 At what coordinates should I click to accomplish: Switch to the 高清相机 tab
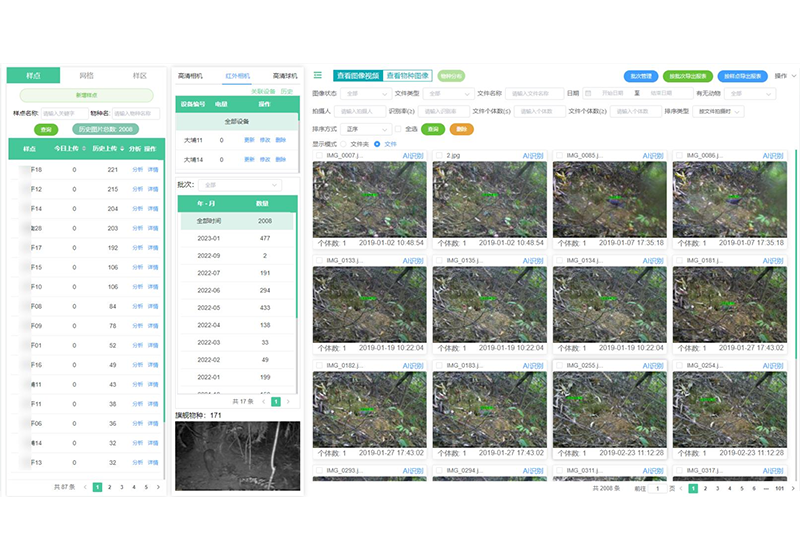(x=190, y=76)
